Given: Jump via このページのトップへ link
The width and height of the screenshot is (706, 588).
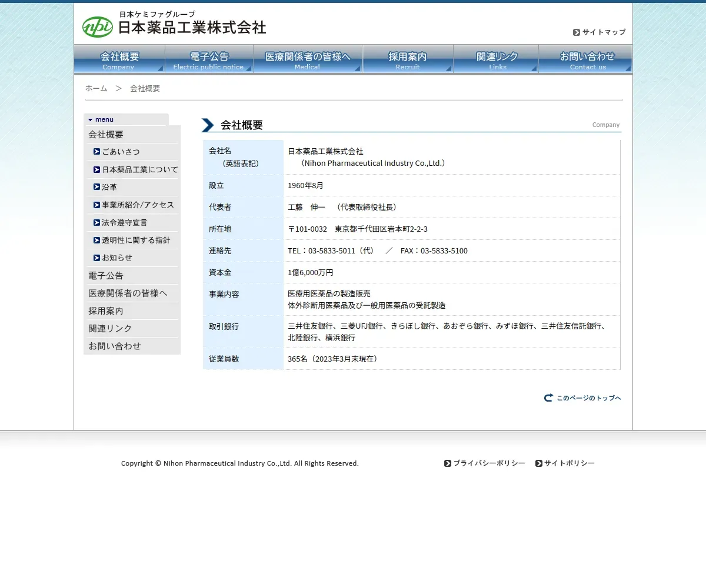Looking at the screenshot, I should (589, 398).
